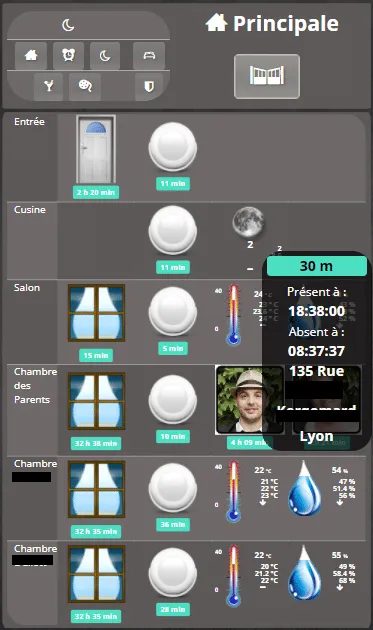The image size is (373, 630).
Task: Open the gate control button
Action: tap(267, 76)
